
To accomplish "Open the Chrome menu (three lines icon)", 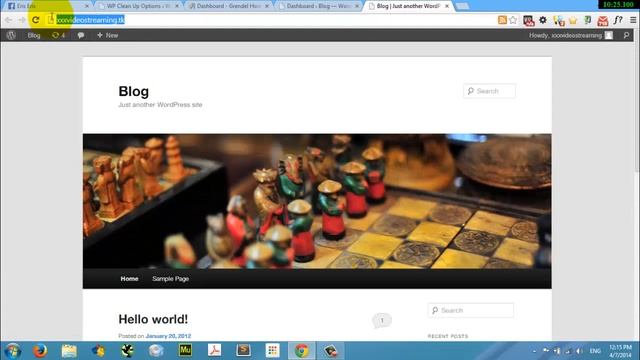I will 633,20.
